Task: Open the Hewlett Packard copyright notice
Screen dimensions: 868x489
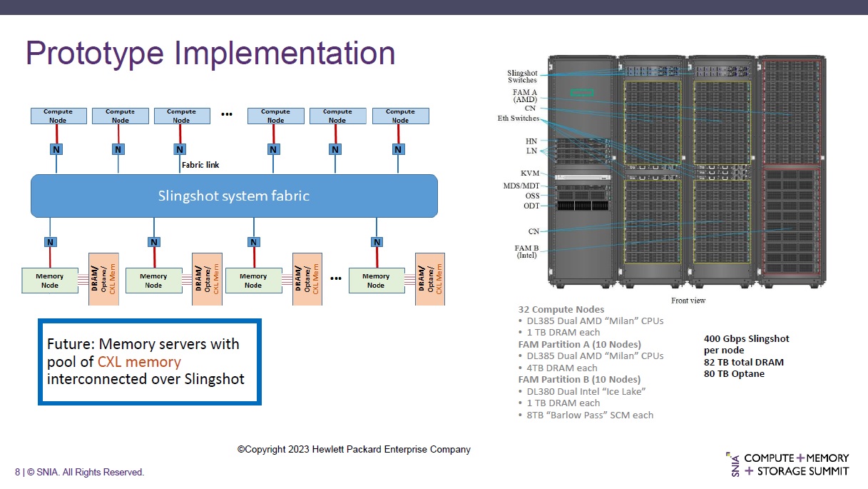Action: (354, 449)
